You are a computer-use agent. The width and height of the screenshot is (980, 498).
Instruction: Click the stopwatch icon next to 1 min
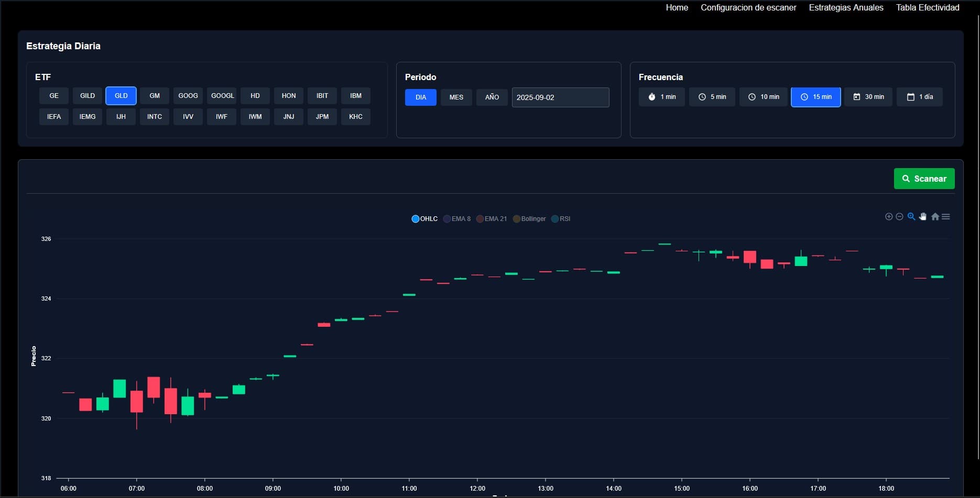pyautogui.click(x=651, y=96)
